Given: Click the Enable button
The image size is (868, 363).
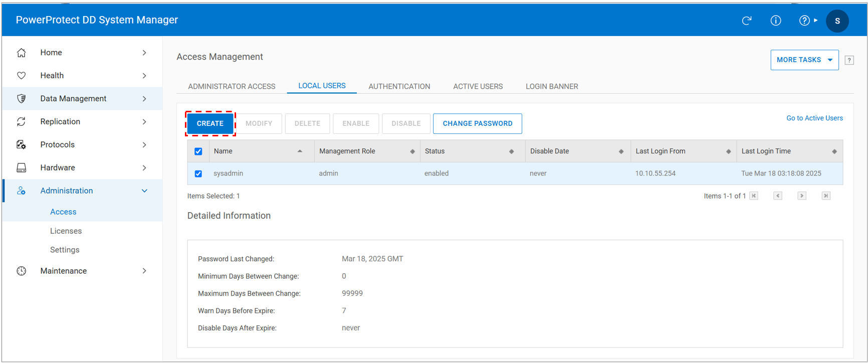Looking at the screenshot, I should click(x=356, y=123).
